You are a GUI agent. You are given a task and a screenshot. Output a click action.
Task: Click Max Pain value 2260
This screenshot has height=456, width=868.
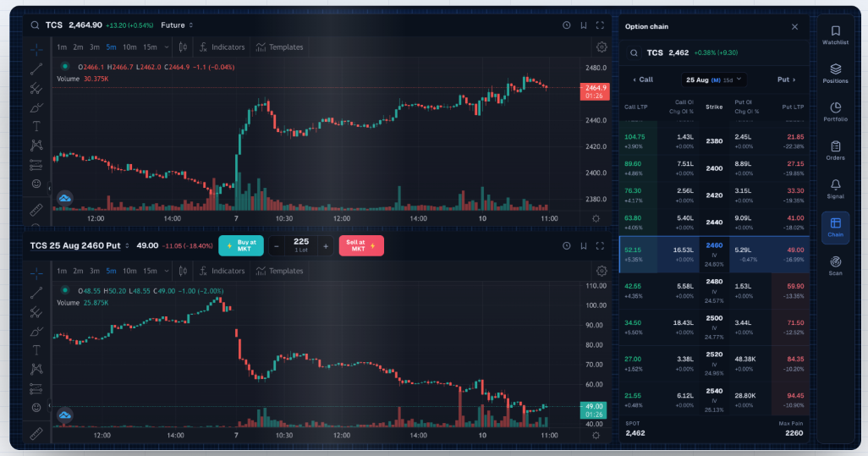click(794, 433)
